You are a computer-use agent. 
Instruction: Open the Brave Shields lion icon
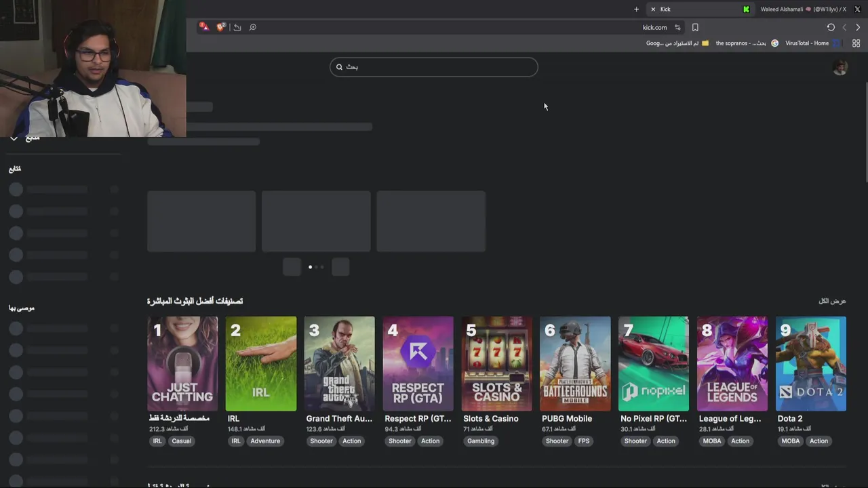tap(221, 27)
